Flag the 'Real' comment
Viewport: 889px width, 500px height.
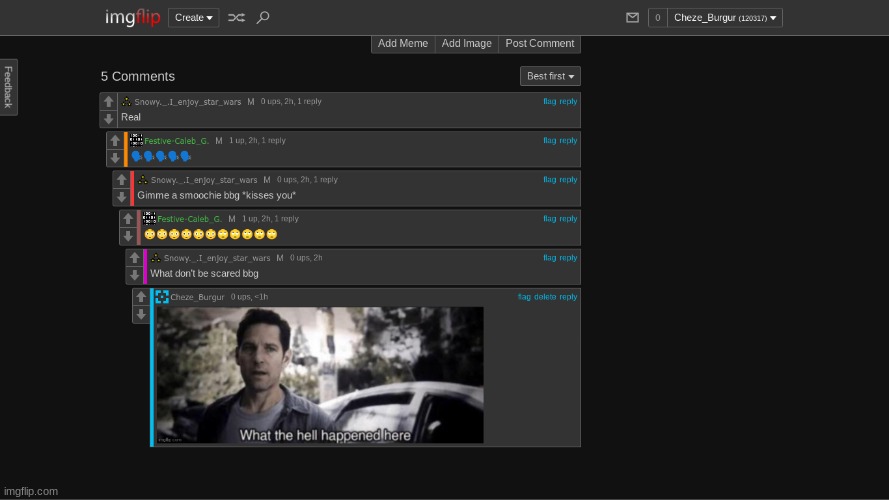(549, 101)
